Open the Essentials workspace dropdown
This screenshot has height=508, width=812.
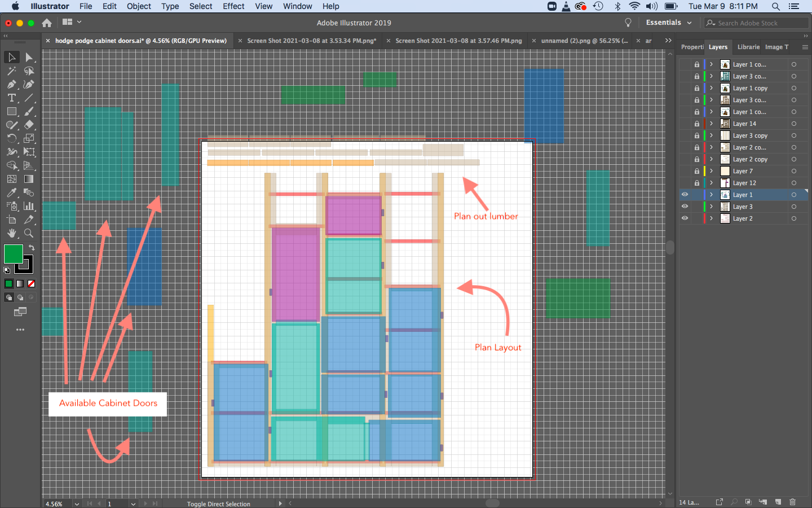point(669,23)
